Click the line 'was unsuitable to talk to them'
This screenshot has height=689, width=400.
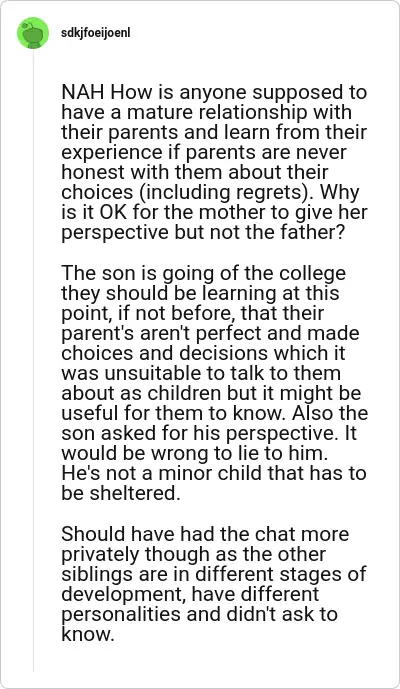click(201, 373)
